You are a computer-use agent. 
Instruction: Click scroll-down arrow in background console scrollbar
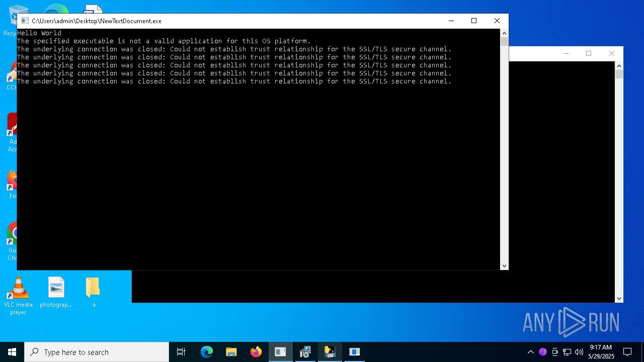click(619, 299)
